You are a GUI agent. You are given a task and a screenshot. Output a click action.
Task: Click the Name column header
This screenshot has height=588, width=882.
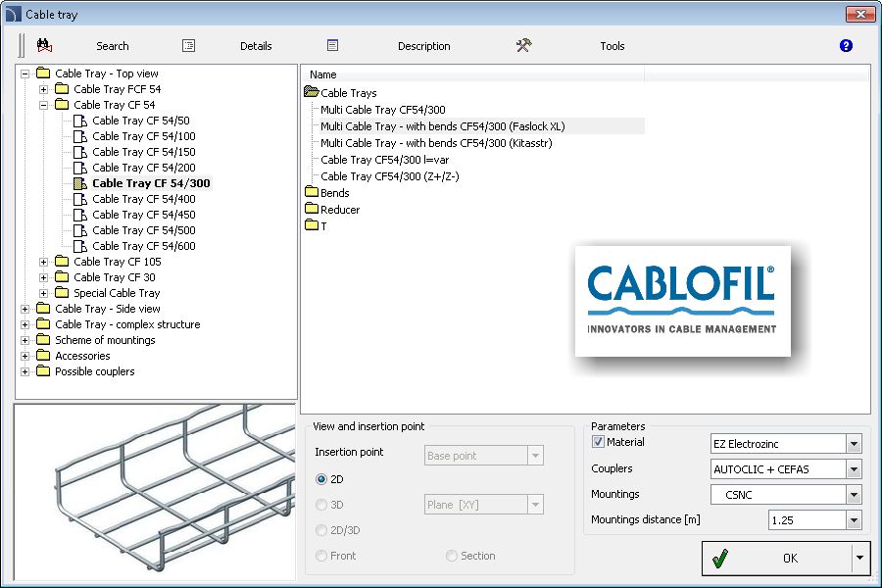(472, 74)
